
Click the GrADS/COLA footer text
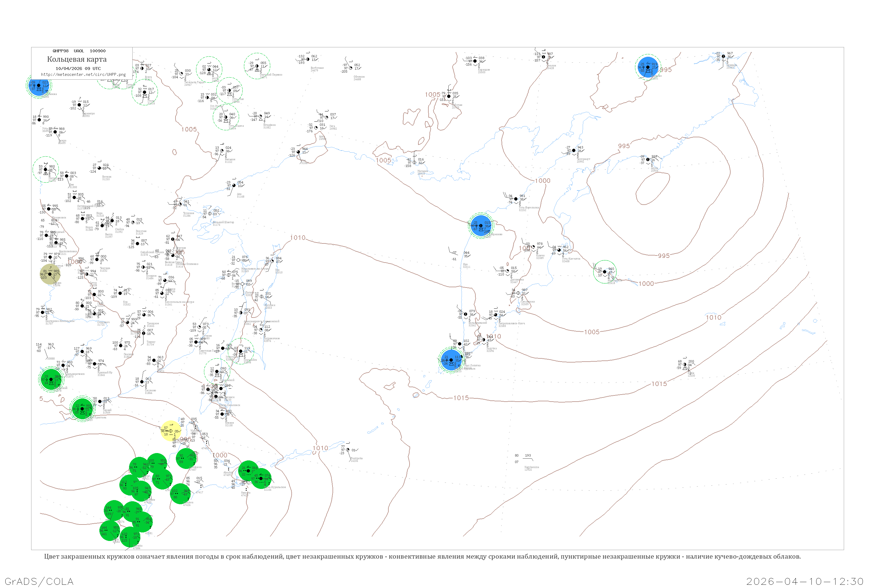pyautogui.click(x=39, y=581)
